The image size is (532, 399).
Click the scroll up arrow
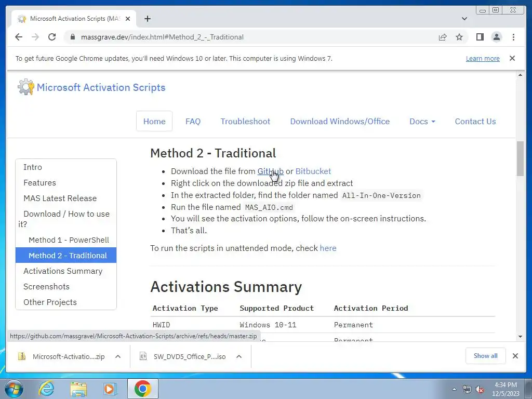click(520, 75)
